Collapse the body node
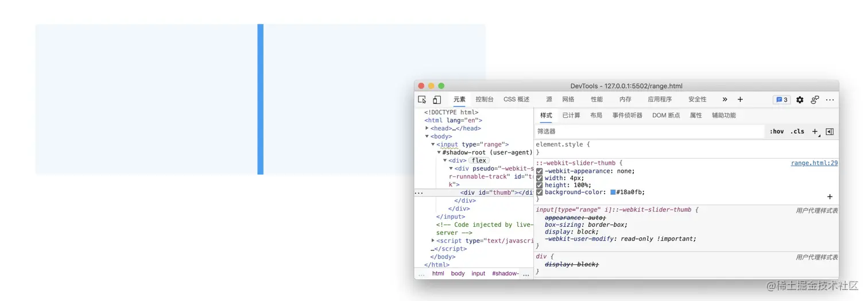 (427, 137)
